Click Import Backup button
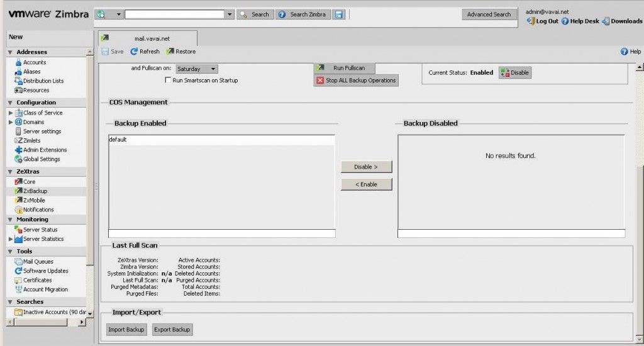 pyautogui.click(x=126, y=330)
